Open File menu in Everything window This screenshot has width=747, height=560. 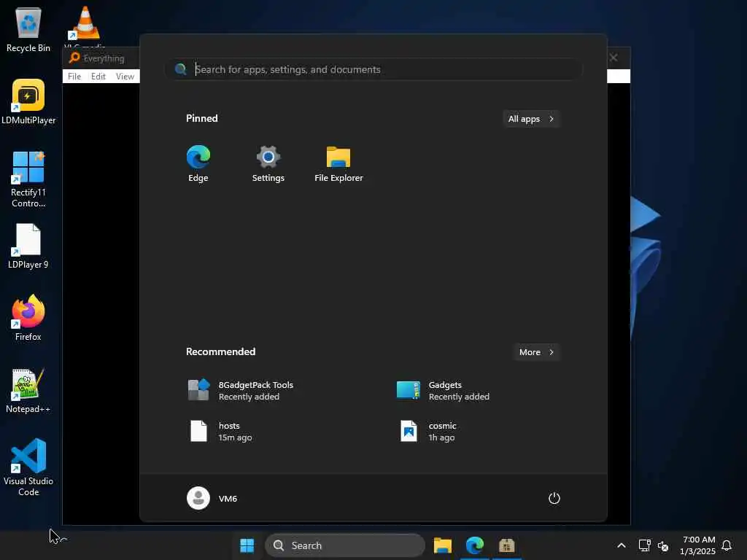pos(74,76)
